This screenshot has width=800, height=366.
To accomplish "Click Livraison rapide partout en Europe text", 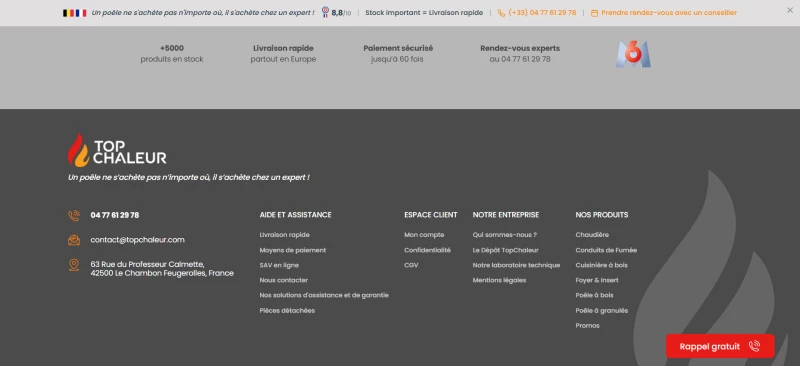I will (283, 54).
